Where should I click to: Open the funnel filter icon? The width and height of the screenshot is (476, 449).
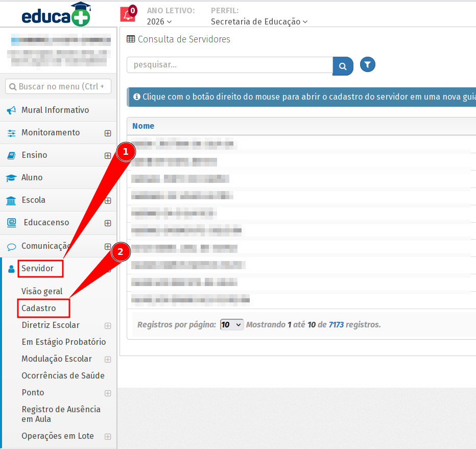click(x=368, y=64)
